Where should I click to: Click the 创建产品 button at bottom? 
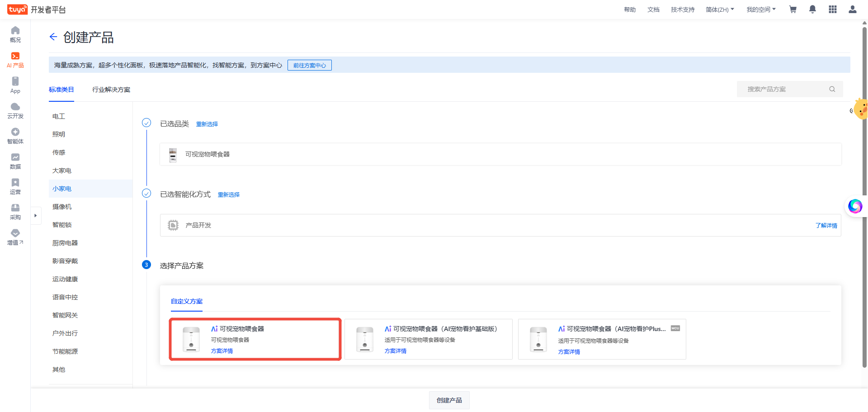[449, 400]
